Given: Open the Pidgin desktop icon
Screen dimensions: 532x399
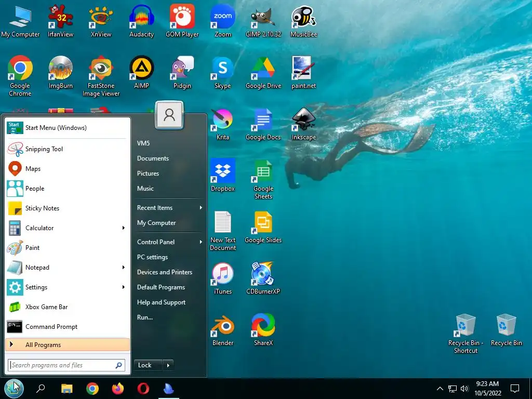Looking at the screenshot, I should pyautogui.click(x=182, y=72).
